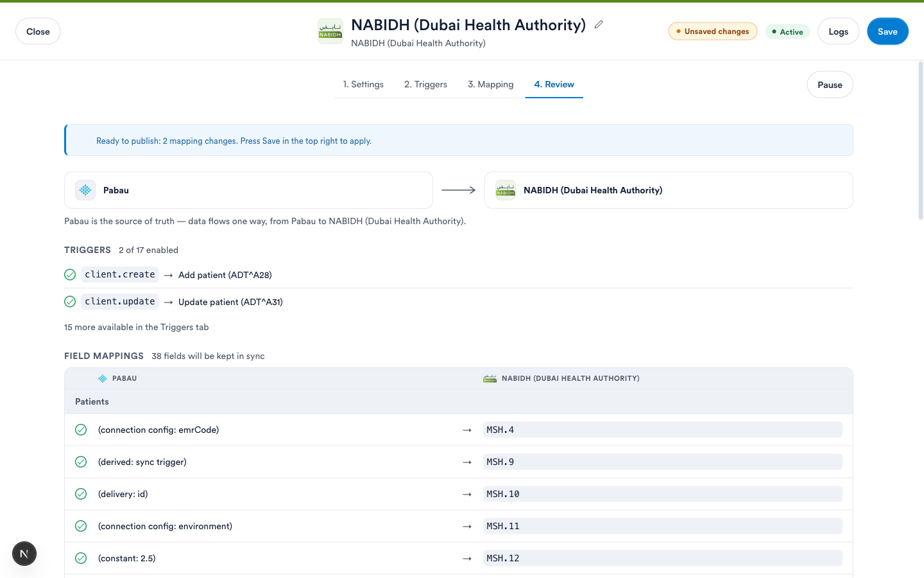Click '38 fields will be kept in sync'
The image size is (924, 578).
(x=209, y=356)
